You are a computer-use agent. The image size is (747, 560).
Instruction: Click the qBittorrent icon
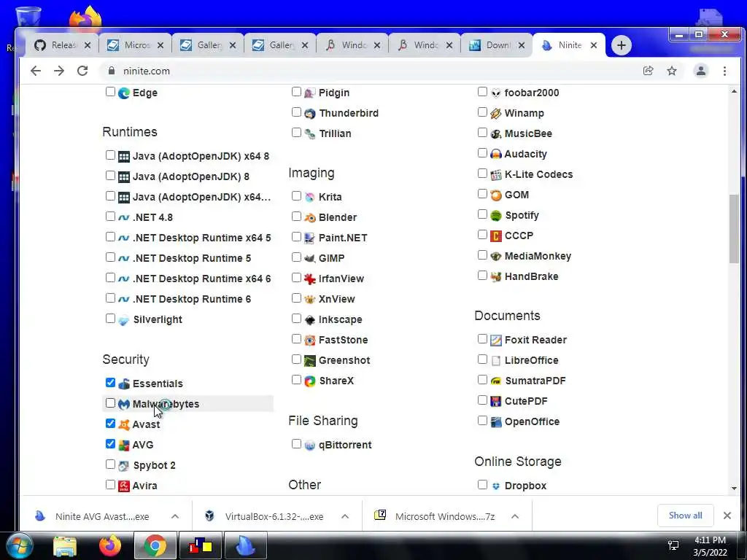point(309,446)
